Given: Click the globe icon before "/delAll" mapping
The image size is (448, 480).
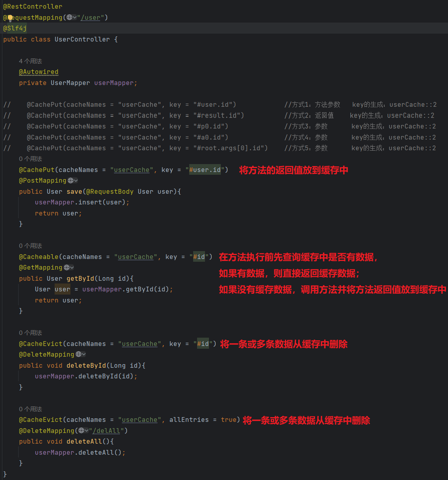Looking at the screenshot, I should coord(81,431).
